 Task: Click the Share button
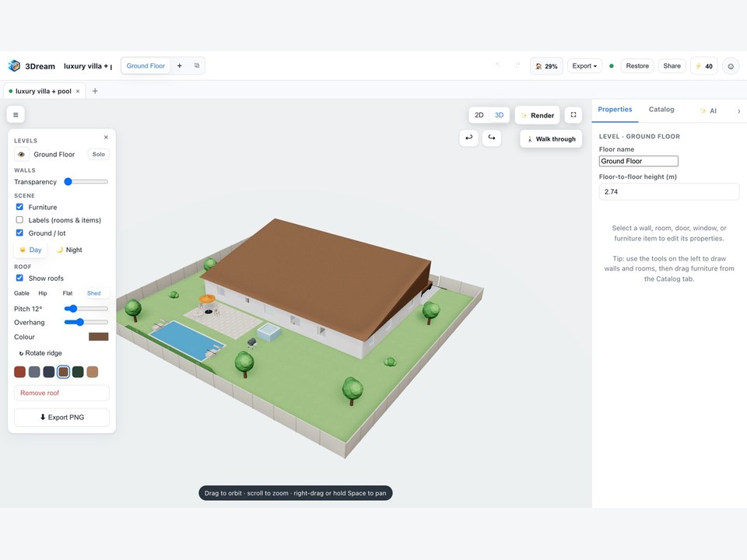pyautogui.click(x=672, y=66)
